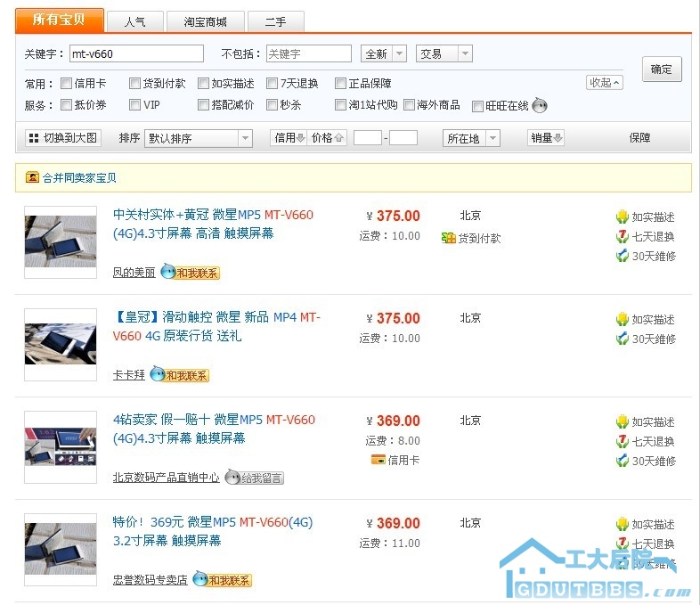This screenshot has width=700, height=605.
Task: Sort by 信用 using the down arrow button
Action: click(289, 138)
